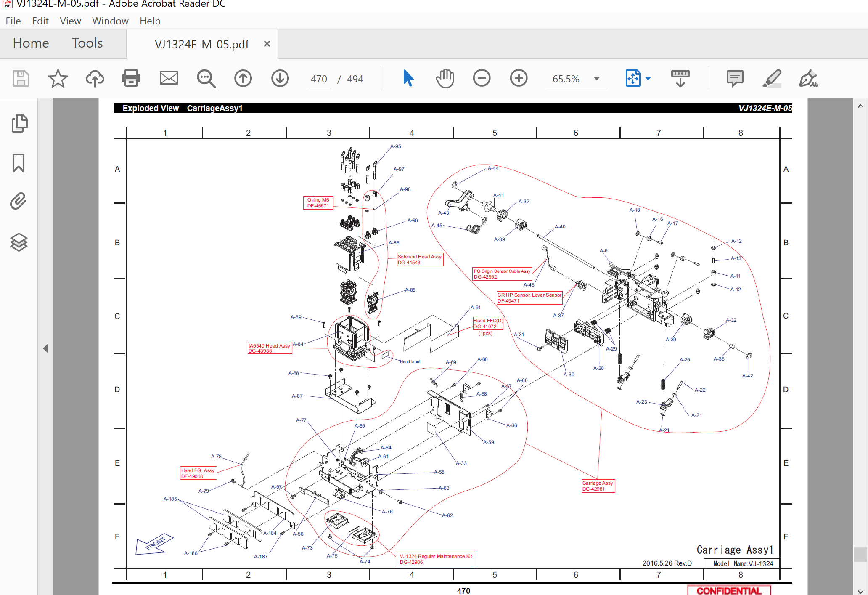Zoom out with minus icon
The image size is (868, 595).
click(482, 78)
